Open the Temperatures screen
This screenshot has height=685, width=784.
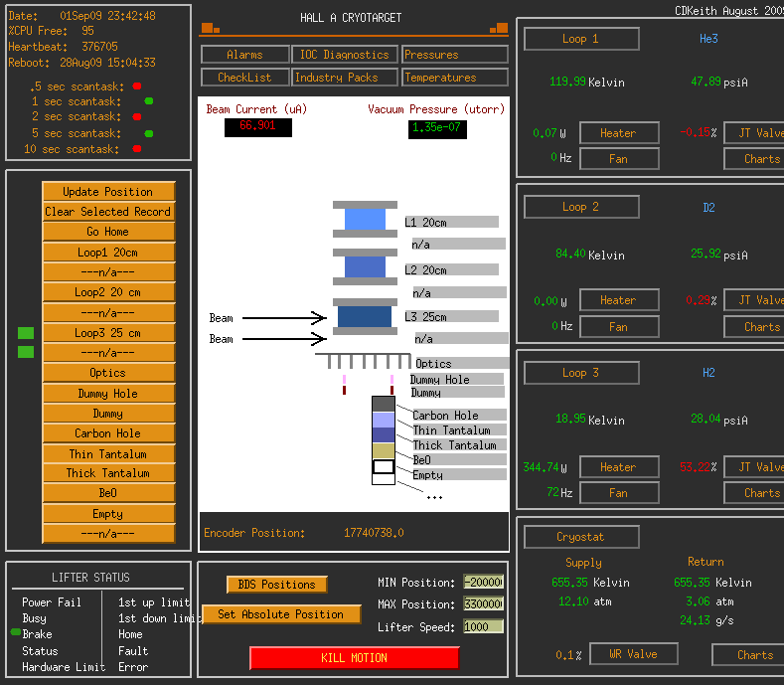(454, 78)
